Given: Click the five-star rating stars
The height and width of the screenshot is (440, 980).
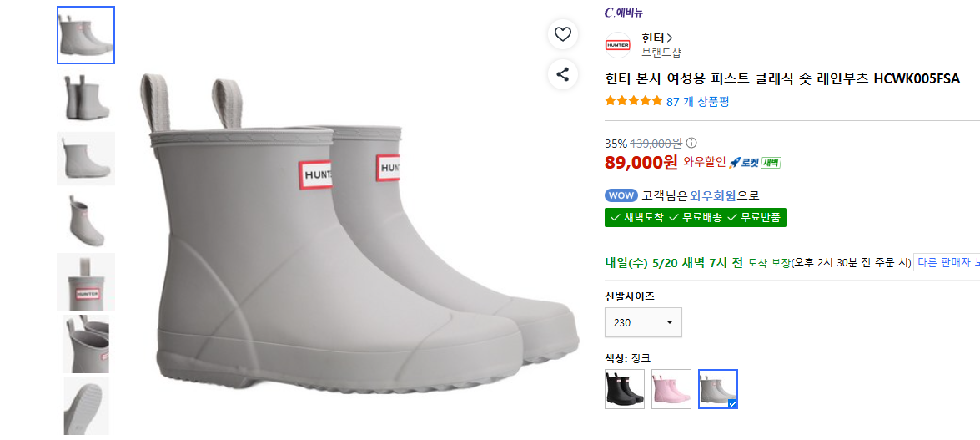Looking at the screenshot, I should click(633, 101).
